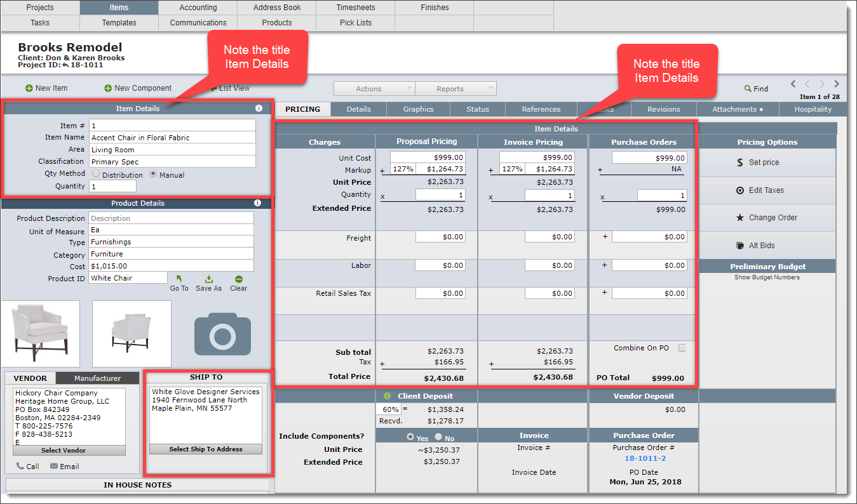Select No for Include Components
The height and width of the screenshot is (504, 857).
click(x=438, y=437)
